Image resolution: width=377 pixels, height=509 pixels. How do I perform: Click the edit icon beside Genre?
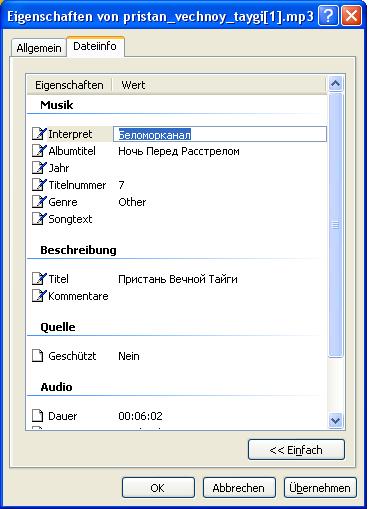[x=39, y=202]
